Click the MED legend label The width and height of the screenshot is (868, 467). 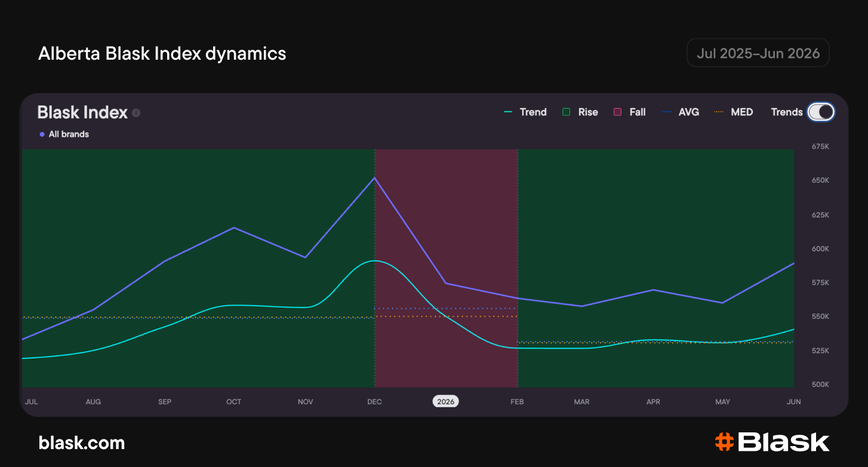pyautogui.click(x=742, y=112)
